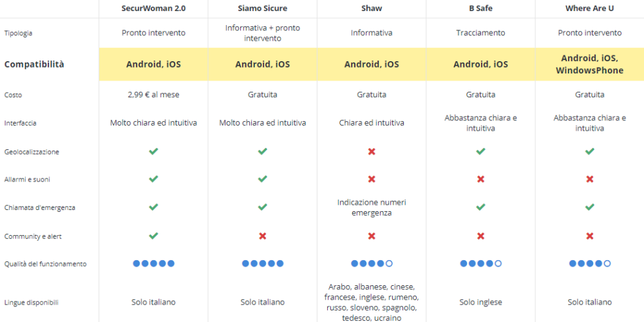Click the Compatibilità row label

coord(34,64)
